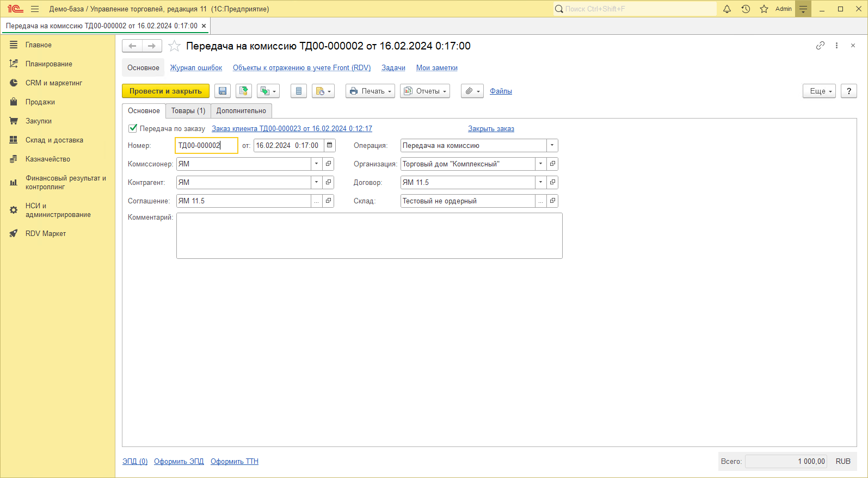
Task: Open the create-based-on dropdown button
Action: pos(268,91)
